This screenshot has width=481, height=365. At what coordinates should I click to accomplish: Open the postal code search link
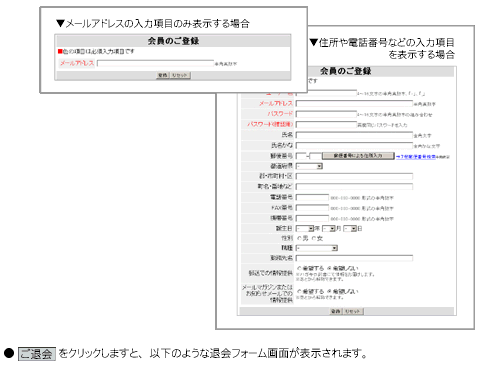pos(416,156)
